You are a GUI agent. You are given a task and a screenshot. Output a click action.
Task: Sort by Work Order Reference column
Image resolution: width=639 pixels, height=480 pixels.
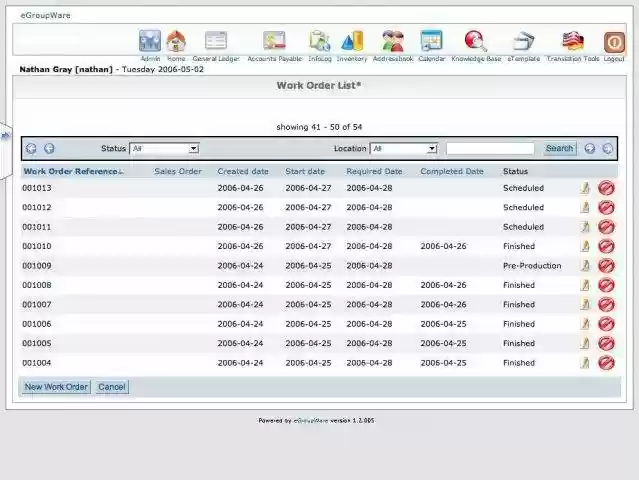click(x=71, y=172)
